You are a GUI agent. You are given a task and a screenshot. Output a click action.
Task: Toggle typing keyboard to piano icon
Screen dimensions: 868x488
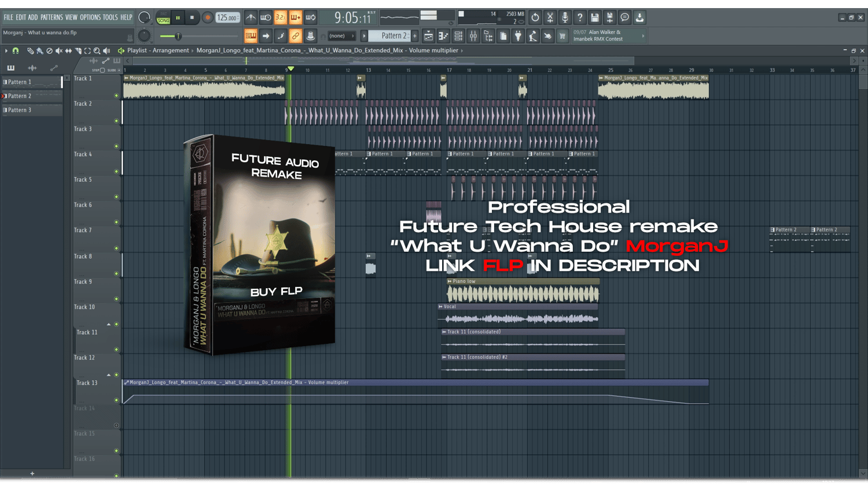click(x=251, y=36)
